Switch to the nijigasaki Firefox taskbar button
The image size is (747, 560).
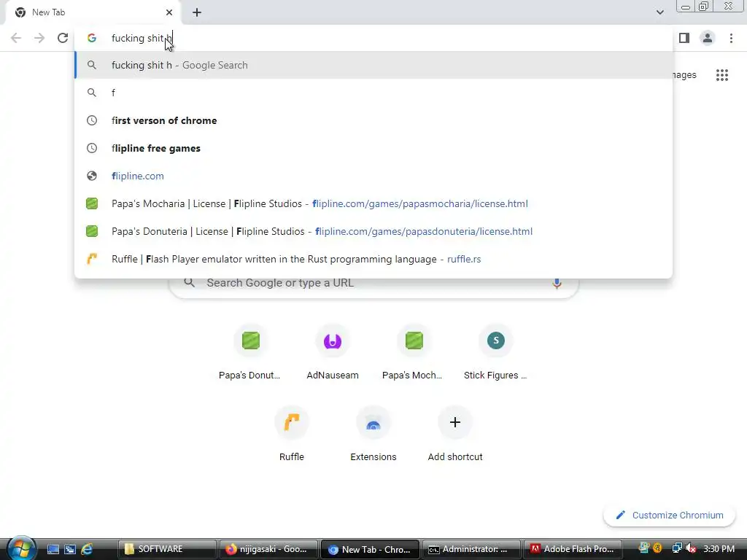268,549
